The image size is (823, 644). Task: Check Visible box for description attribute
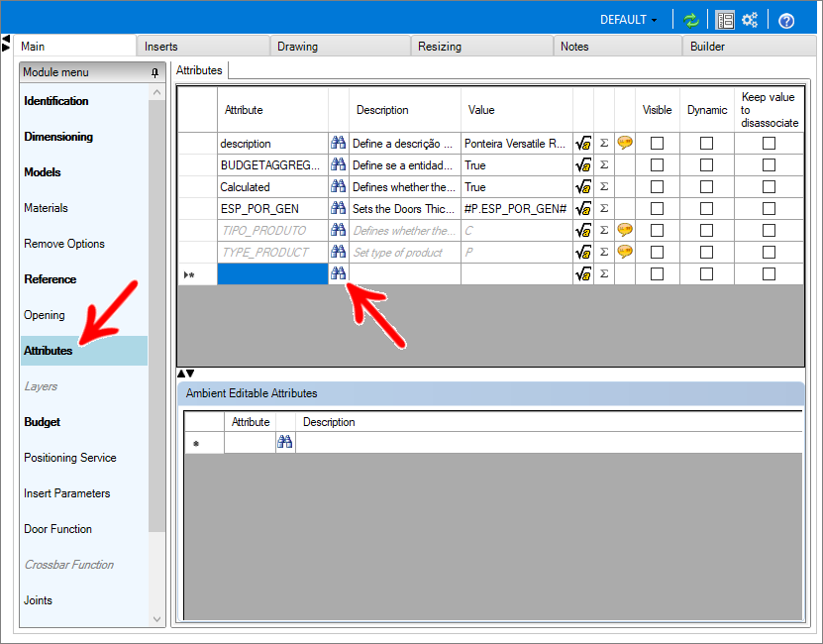658,143
